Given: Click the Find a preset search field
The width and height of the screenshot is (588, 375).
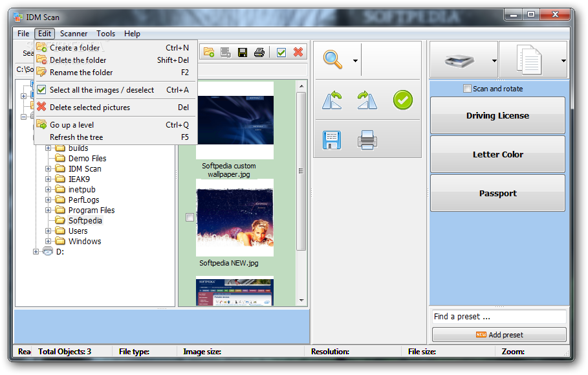Looking at the screenshot, I should [499, 317].
